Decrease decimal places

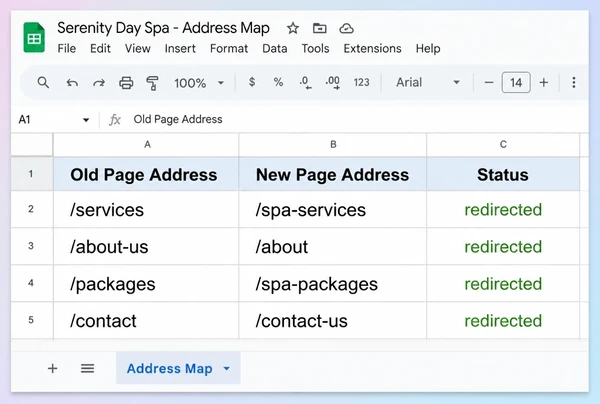pyautogui.click(x=305, y=83)
